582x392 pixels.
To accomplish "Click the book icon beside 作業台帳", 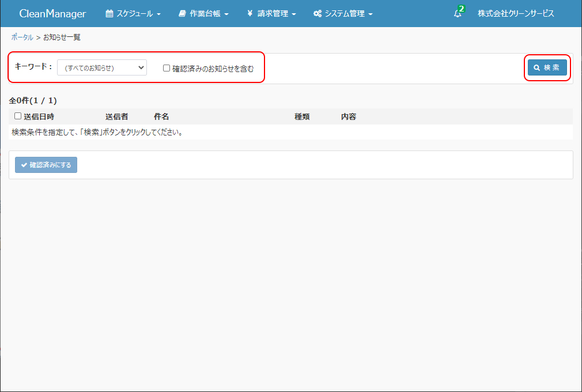I will pyautogui.click(x=182, y=14).
